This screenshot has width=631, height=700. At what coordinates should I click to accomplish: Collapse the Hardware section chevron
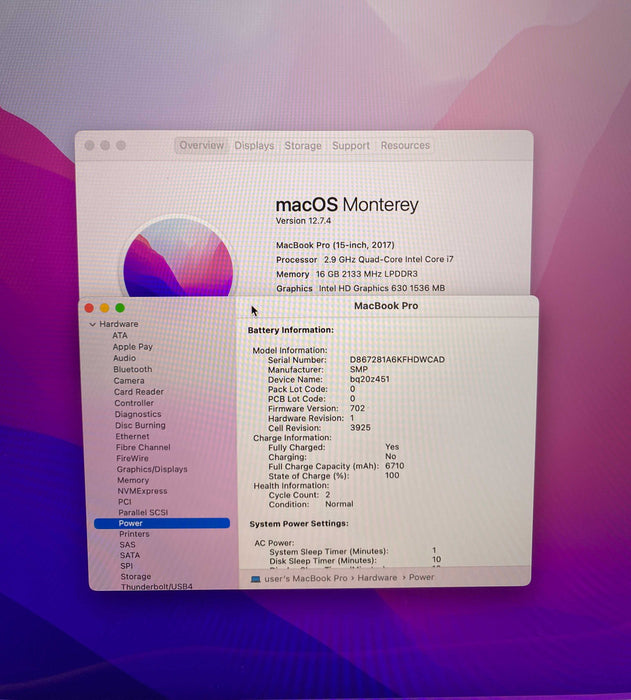[x=92, y=325]
